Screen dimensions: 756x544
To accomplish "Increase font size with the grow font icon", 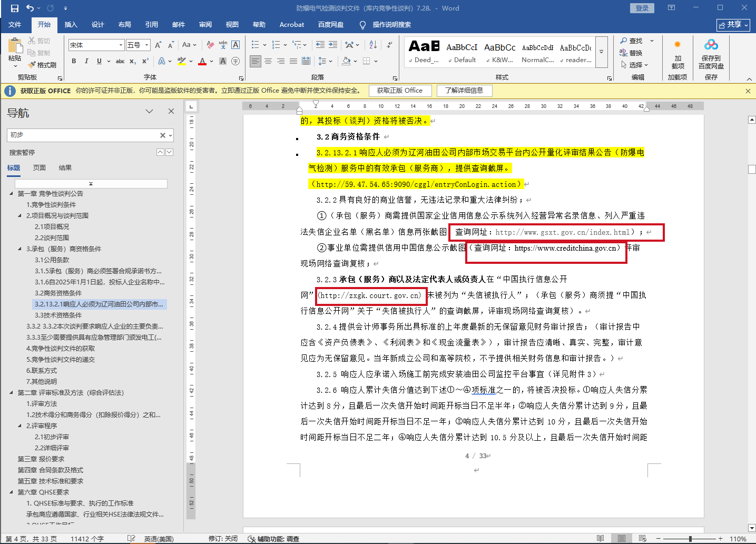I will point(157,45).
